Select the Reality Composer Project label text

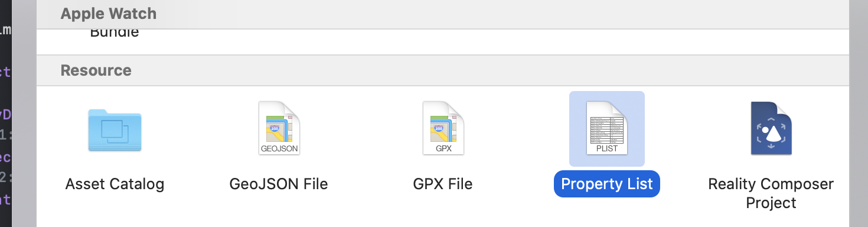tap(771, 193)
